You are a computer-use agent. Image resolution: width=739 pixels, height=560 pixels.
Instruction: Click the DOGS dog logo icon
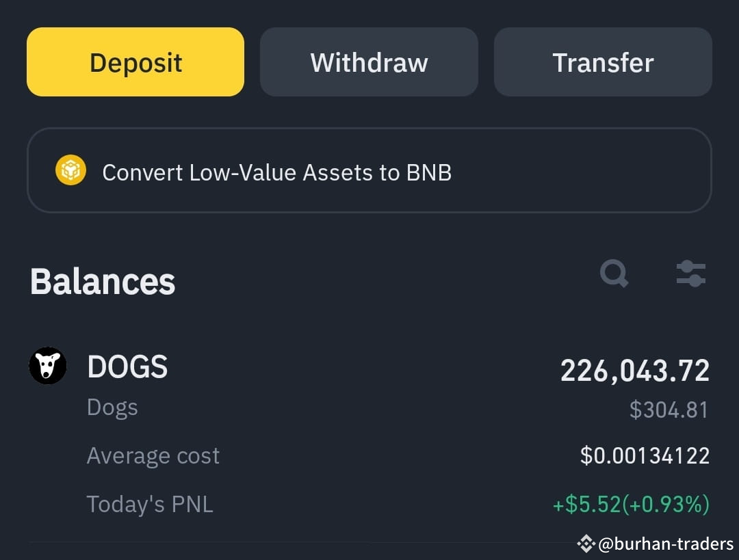[x=48, y=366]
